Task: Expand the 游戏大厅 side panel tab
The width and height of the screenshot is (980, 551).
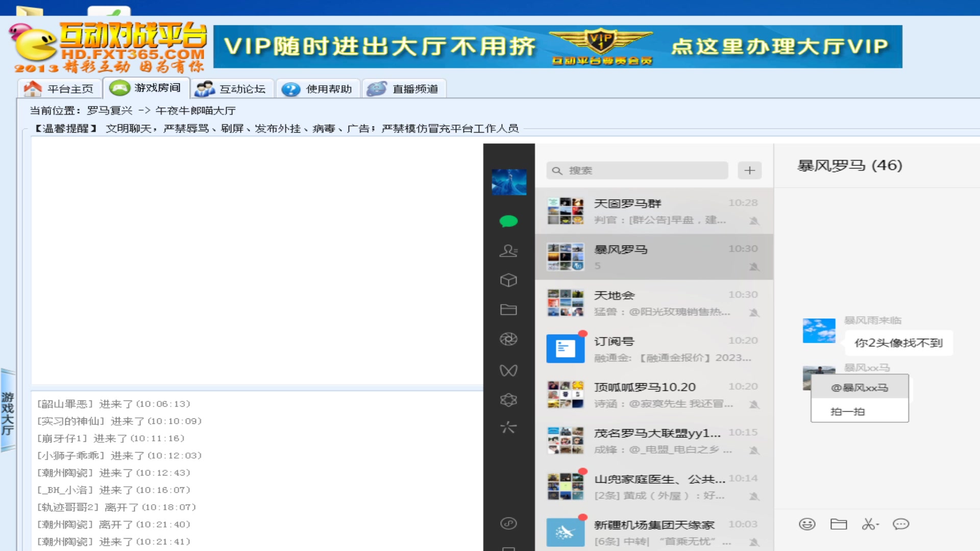Action: pos(8,413)
